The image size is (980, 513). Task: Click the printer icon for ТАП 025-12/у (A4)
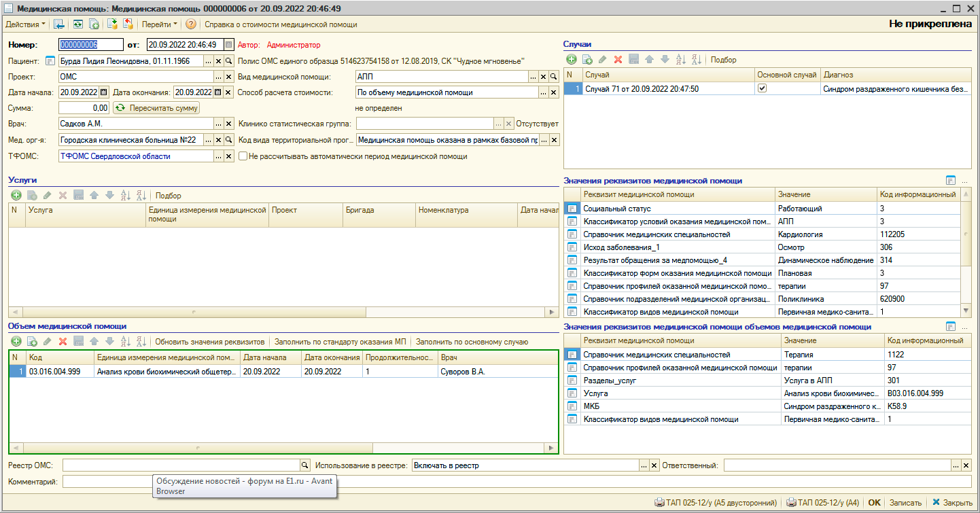791,503
